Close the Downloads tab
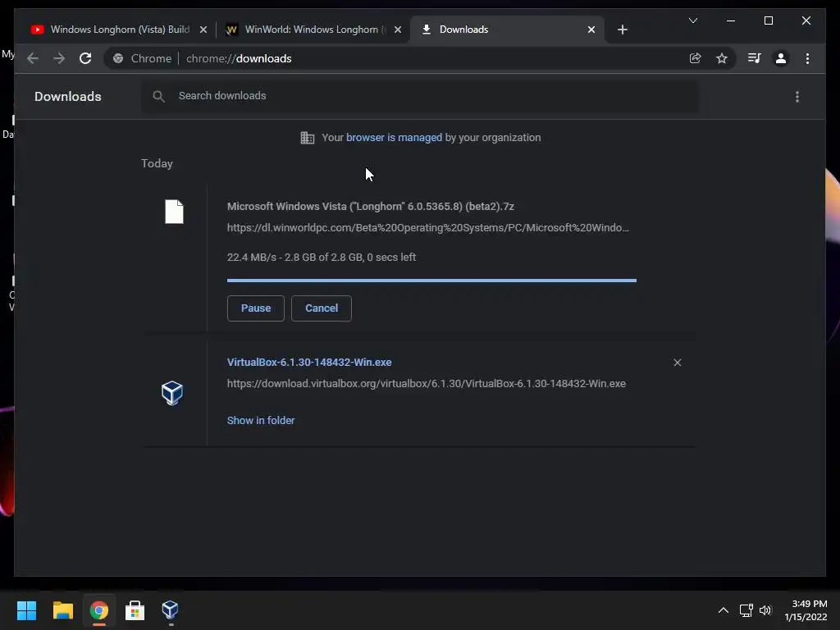Image resolution: width=840 pixels, height=630 pixels. (x=591, y=30)
